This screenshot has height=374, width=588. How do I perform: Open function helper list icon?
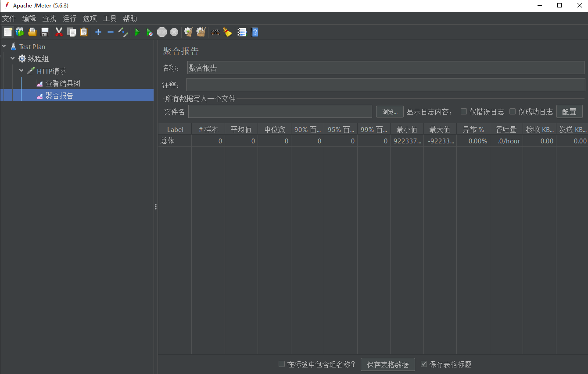242,32
